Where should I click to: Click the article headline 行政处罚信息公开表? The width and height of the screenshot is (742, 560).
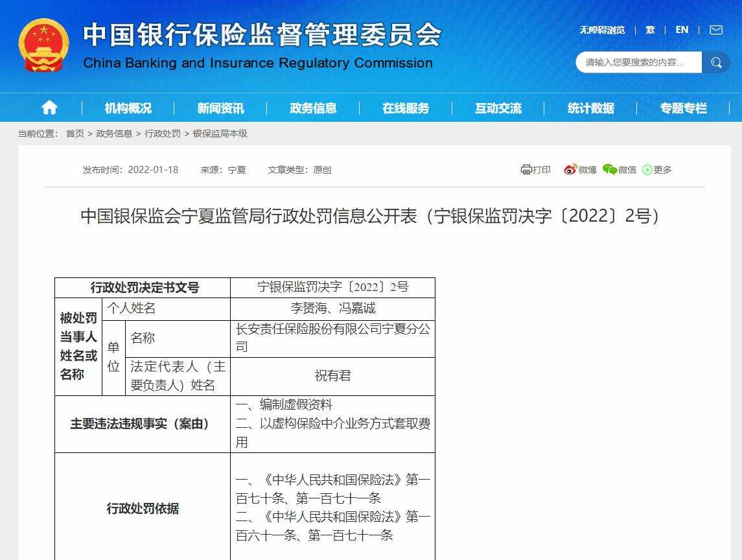pos(371,216)
